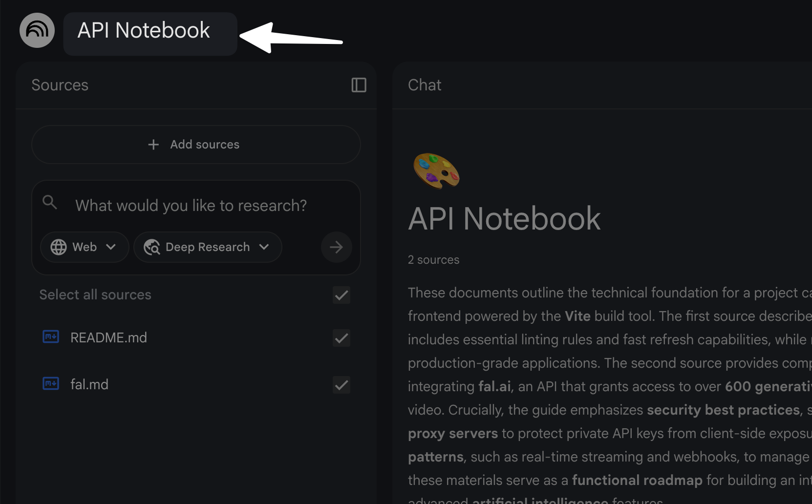Click the Add sources button
Image resolution: width=812 pixels, height=504 pixels.
[195, 145]
